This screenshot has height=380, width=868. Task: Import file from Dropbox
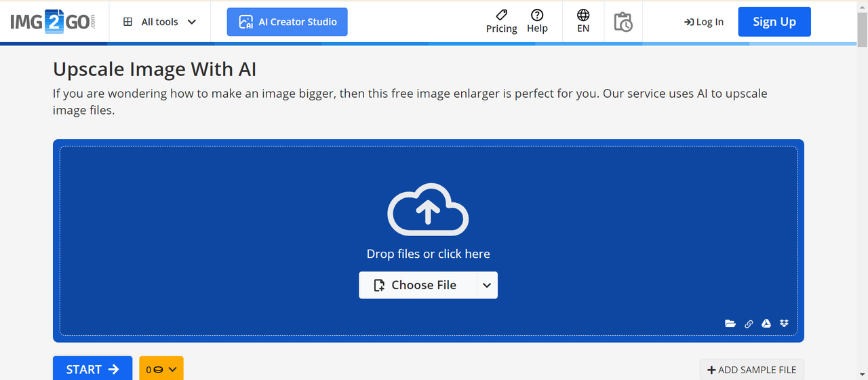pyautogui.click(x=785, y=324)
